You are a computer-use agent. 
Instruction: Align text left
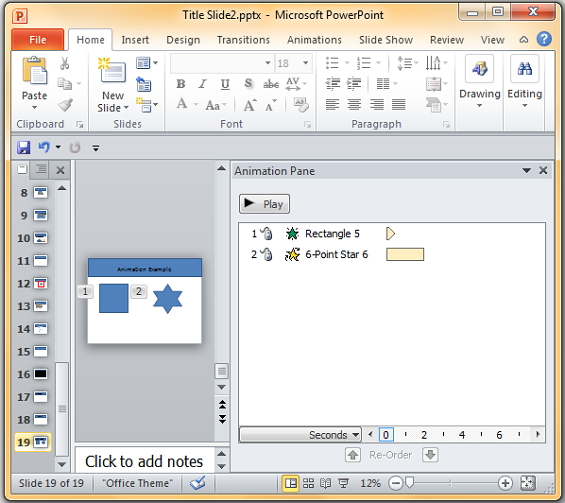point(332,104)
